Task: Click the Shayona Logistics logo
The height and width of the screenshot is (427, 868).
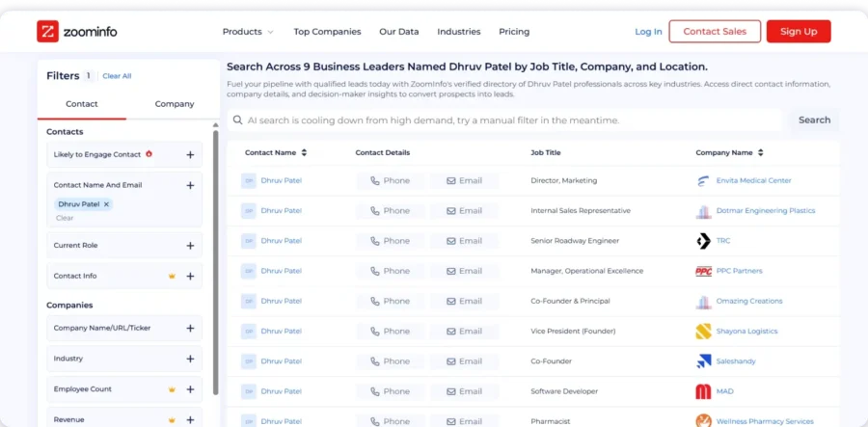Action: pos(703,332)
